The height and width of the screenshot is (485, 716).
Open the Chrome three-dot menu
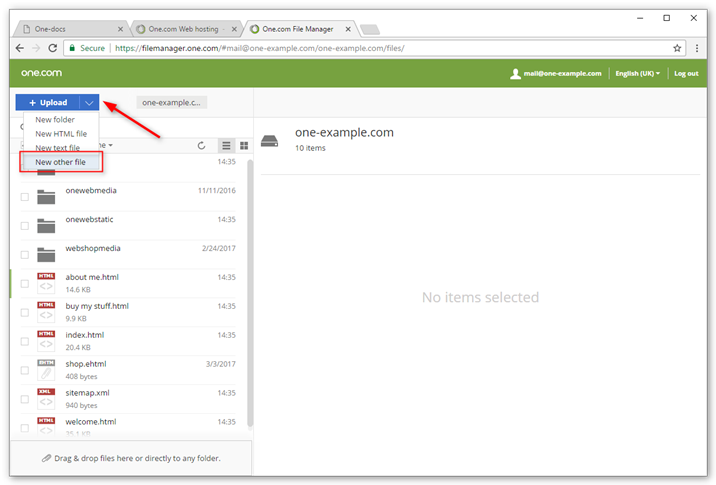[x=697, y=48]
